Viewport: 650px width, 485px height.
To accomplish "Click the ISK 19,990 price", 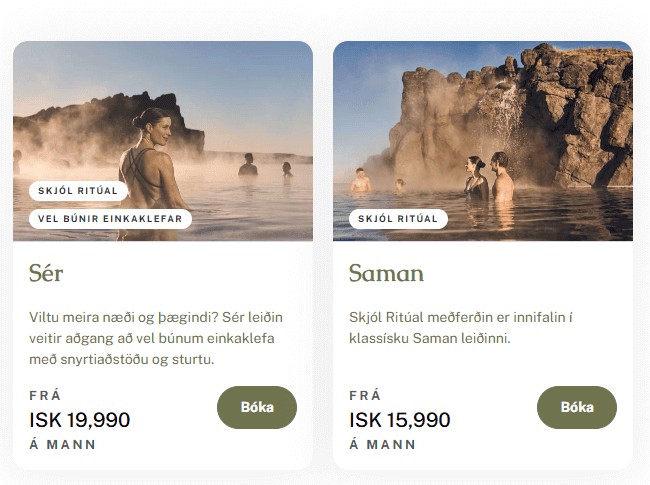I will click(80, 420).
